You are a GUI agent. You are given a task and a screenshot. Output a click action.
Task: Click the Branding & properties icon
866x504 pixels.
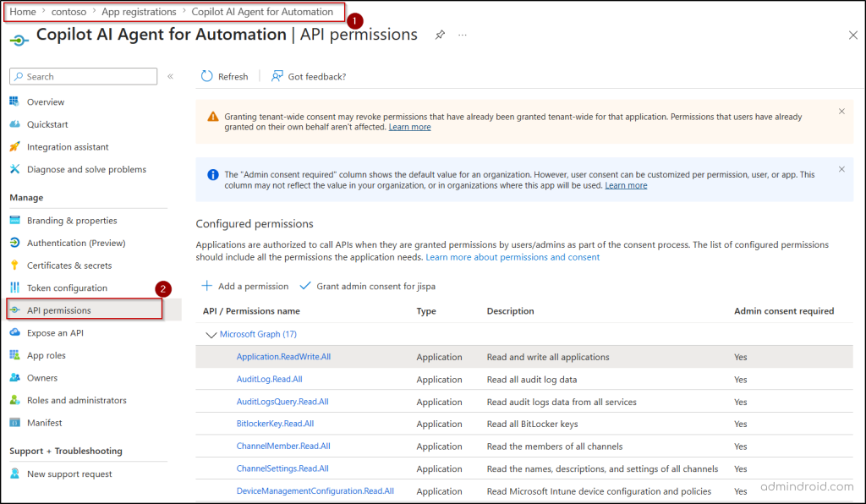[x=14, y=220]
